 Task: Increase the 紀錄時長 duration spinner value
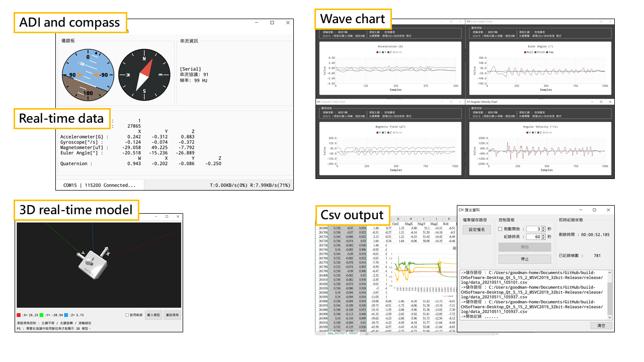tap(543, 235)
